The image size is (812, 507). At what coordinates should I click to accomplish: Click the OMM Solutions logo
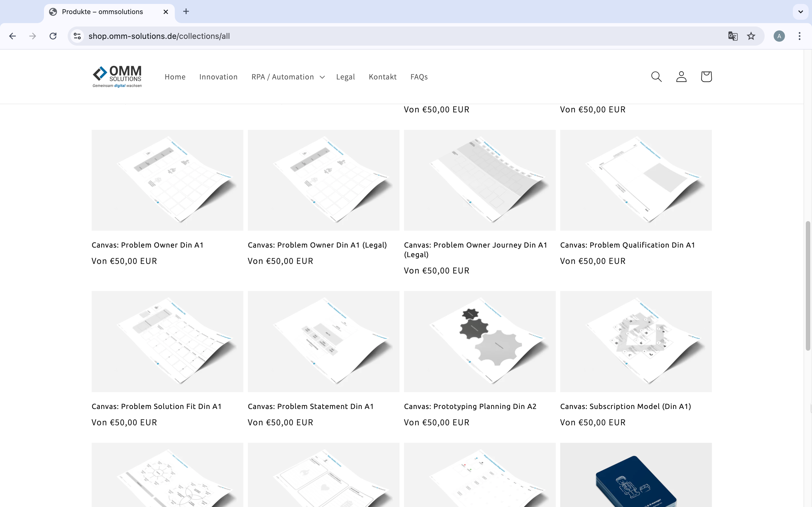[x=117, y=77]
